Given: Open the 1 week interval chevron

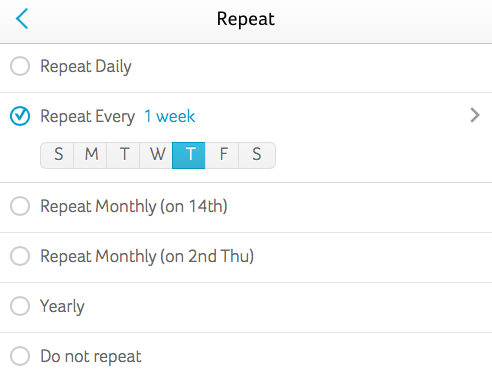Looking at the screenshot, I should (x=475, y=115).
